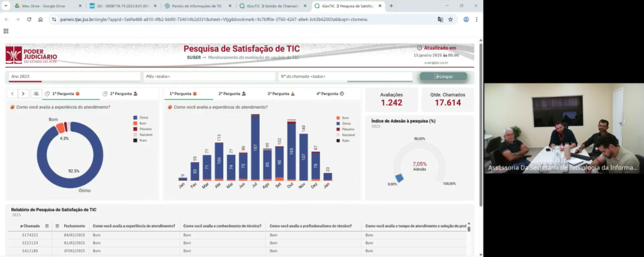Click chamado number 5412186
Image resolution: width=644 pixels, height=257 pixels.
[x=30, y=251]
